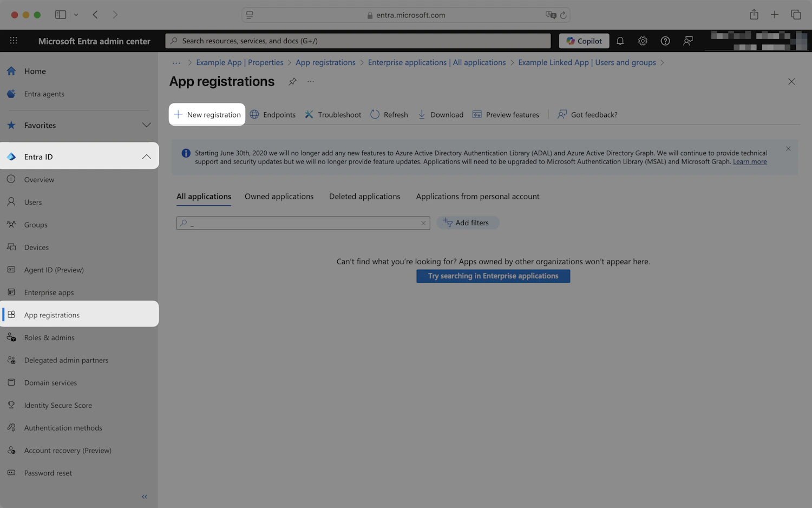The width and height of the screenshot is (812, 508).
Task: Reload the page in Safari
Action: pyautogui.click(x=563, y=15)
